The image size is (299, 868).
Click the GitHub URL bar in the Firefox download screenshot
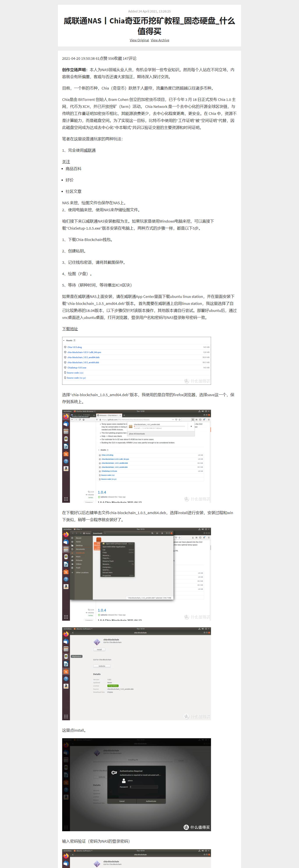tap(138, 420)
